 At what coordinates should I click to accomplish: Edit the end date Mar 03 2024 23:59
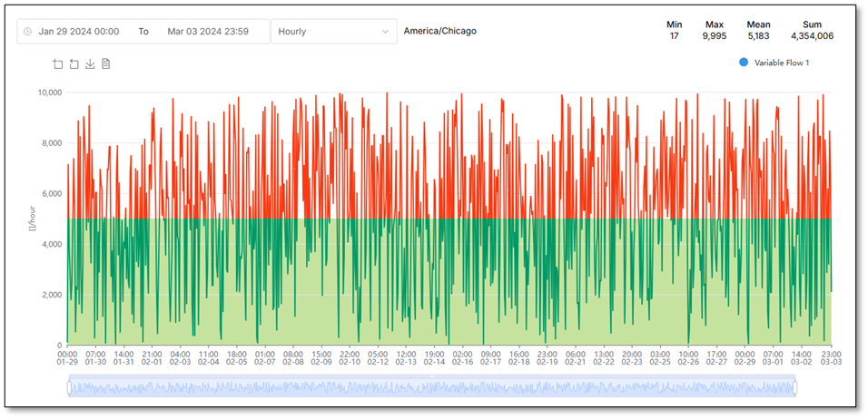click(208, 32)
